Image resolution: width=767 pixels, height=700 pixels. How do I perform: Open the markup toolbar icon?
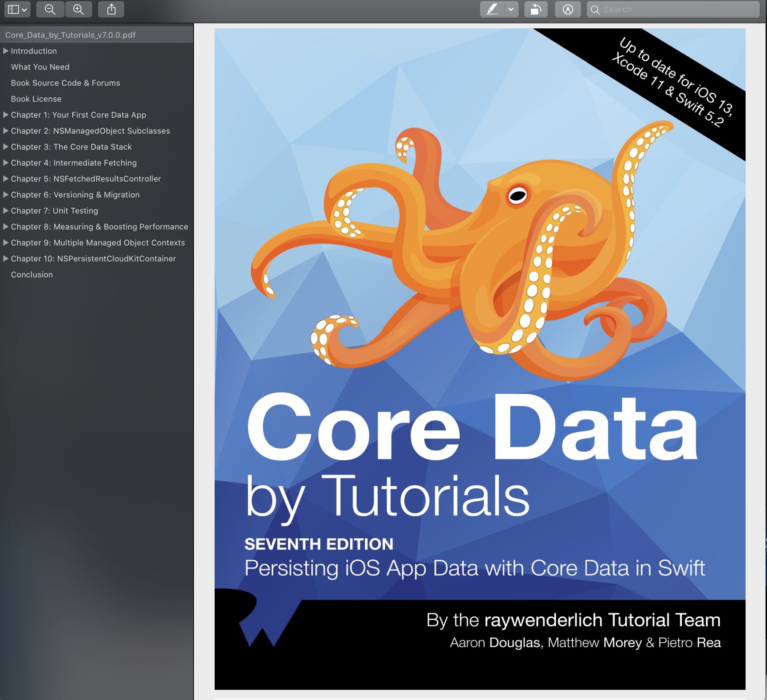coord(568,9)
